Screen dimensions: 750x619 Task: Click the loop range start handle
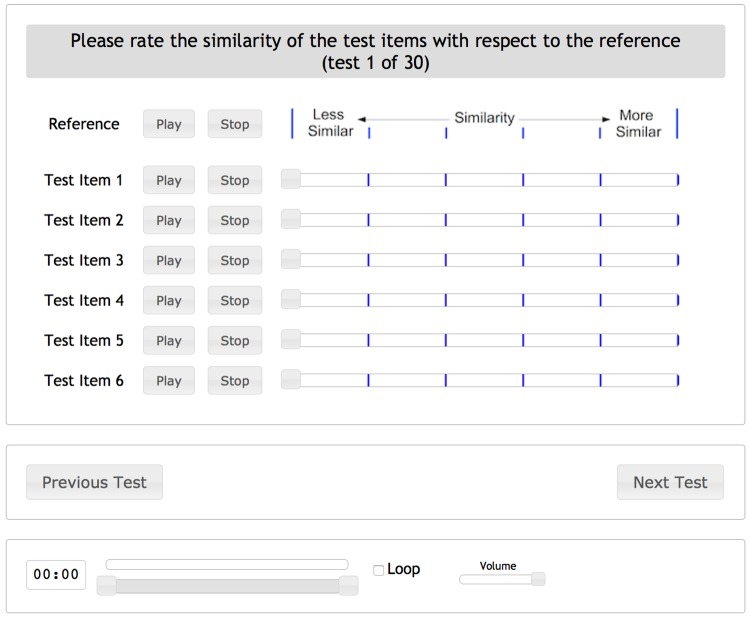pos(106,586)
